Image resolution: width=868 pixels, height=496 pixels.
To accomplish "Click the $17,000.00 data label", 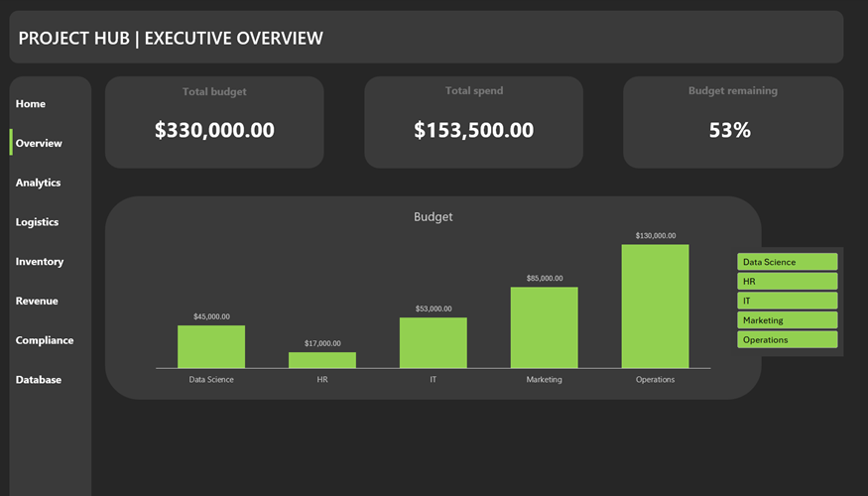I will [x=322, y=344].
